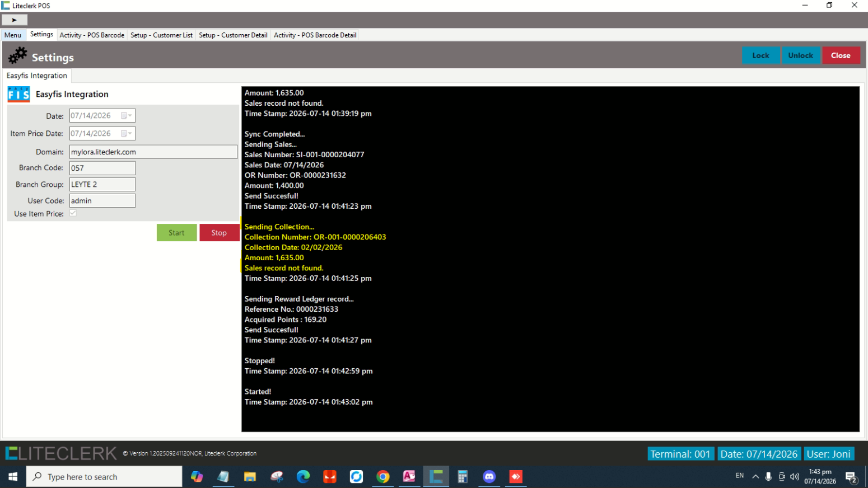This screenshot has height=488, width=868.
Task: Click the Domain input field
Action: (x=153, y=152)
